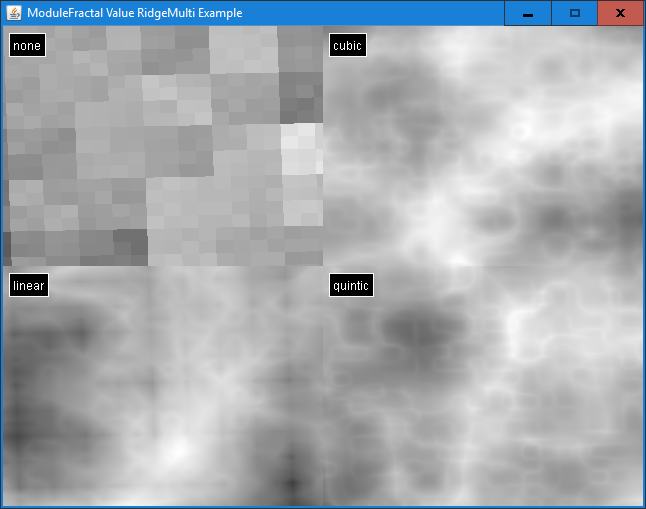The image size is (646, 509).
Task: Click the "none" interpolation label
Action: click(x=27, y=46)
